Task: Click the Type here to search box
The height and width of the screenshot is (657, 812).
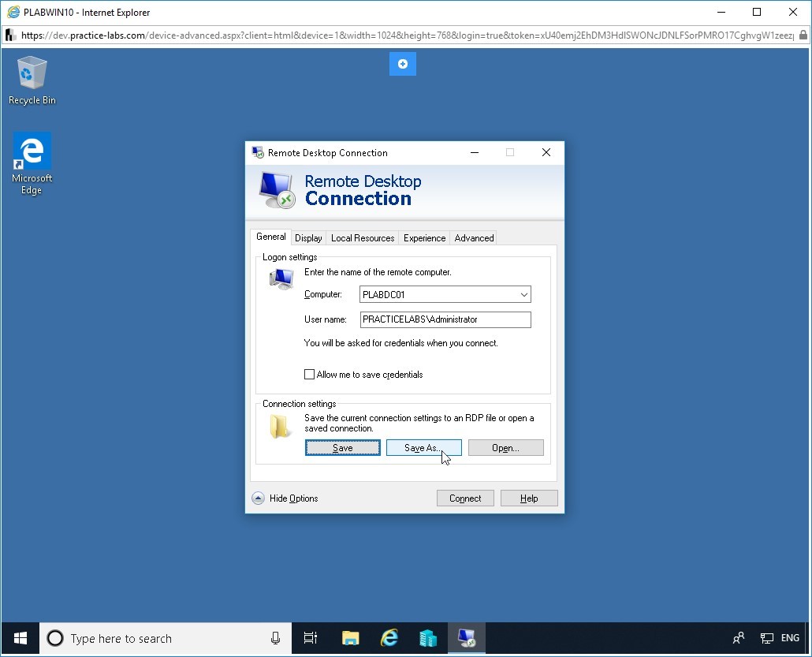Action: point(166,638)
